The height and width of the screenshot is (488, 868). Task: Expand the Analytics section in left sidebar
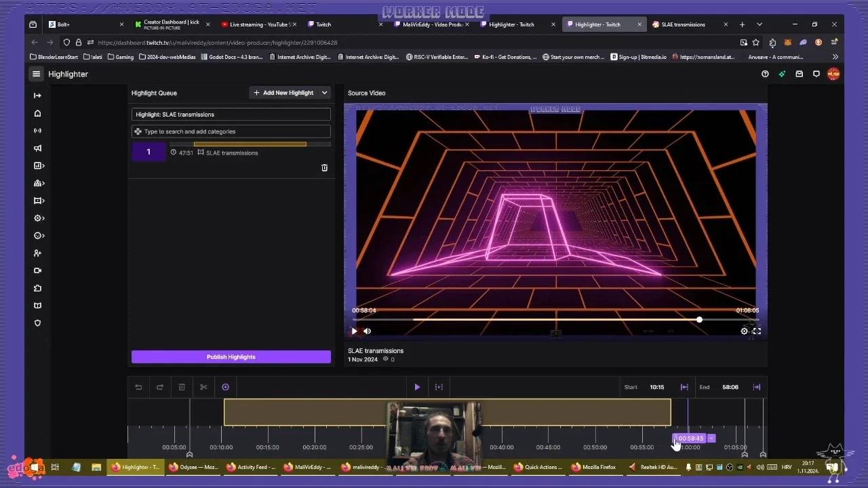click(x=39, y=165)
